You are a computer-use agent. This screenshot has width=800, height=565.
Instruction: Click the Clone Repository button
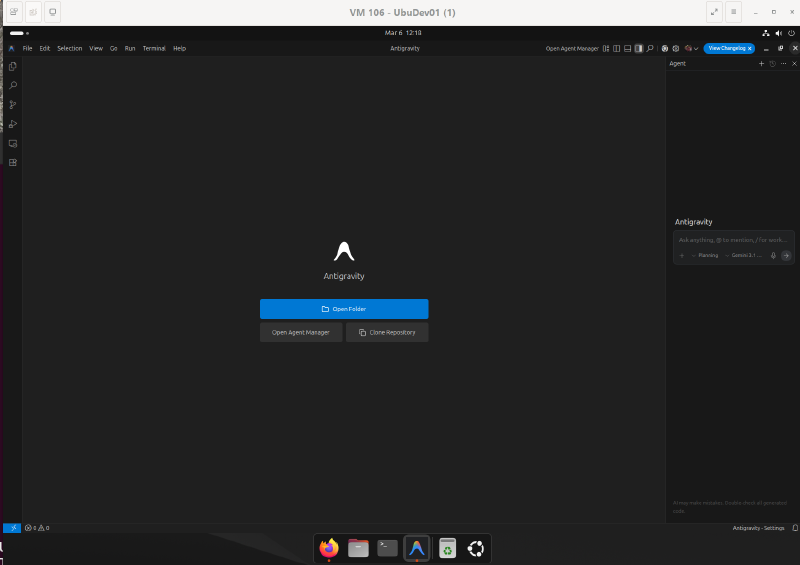387,332
